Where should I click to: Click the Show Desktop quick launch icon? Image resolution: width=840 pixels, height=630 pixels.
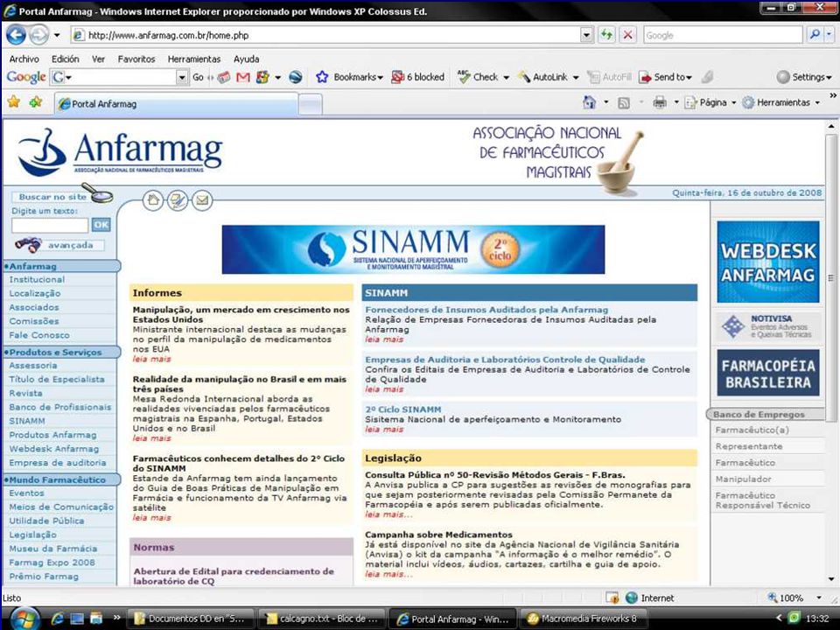tap(77, 619)
